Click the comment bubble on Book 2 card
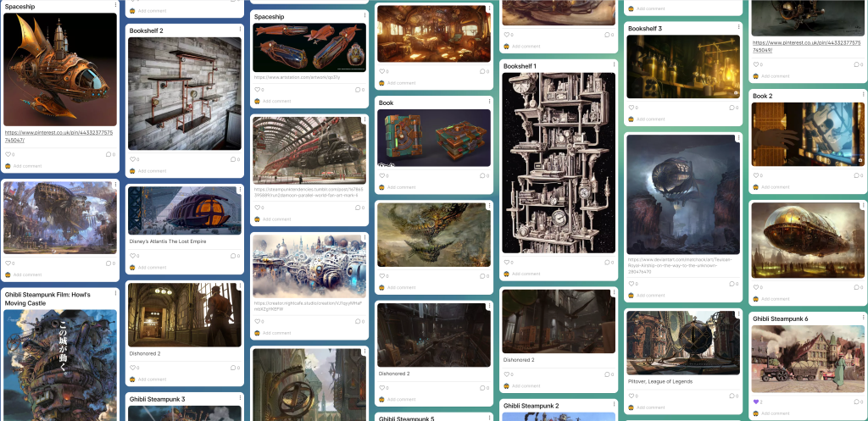Image resolution: width=868 pixels, height=421 pixels. 856,175
